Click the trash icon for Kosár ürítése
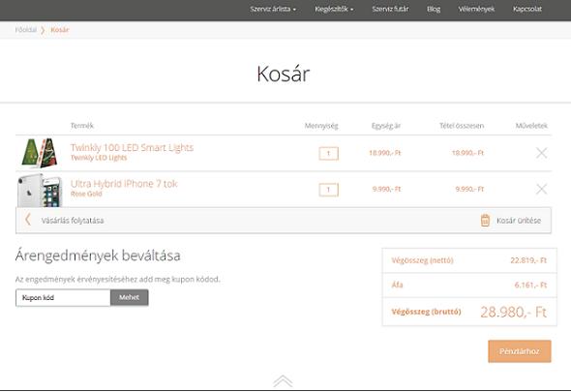The width and height of the screenshot is (571, 392). (485, 221)
